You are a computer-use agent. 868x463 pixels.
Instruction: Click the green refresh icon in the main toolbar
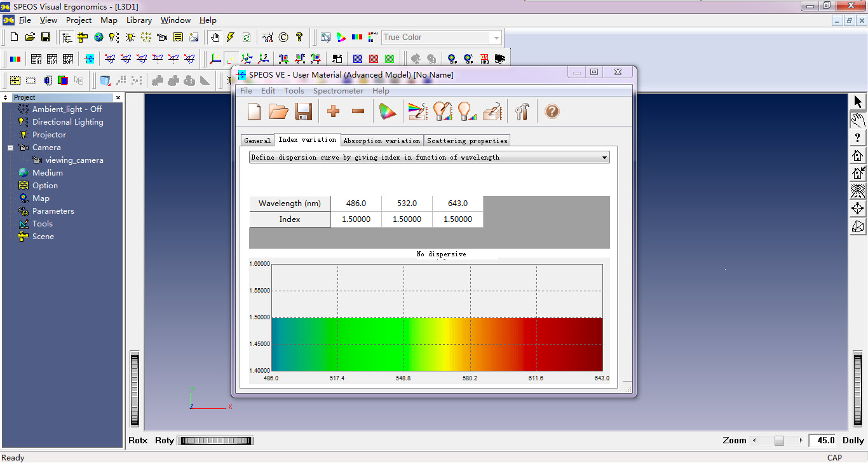coord(247,38)
